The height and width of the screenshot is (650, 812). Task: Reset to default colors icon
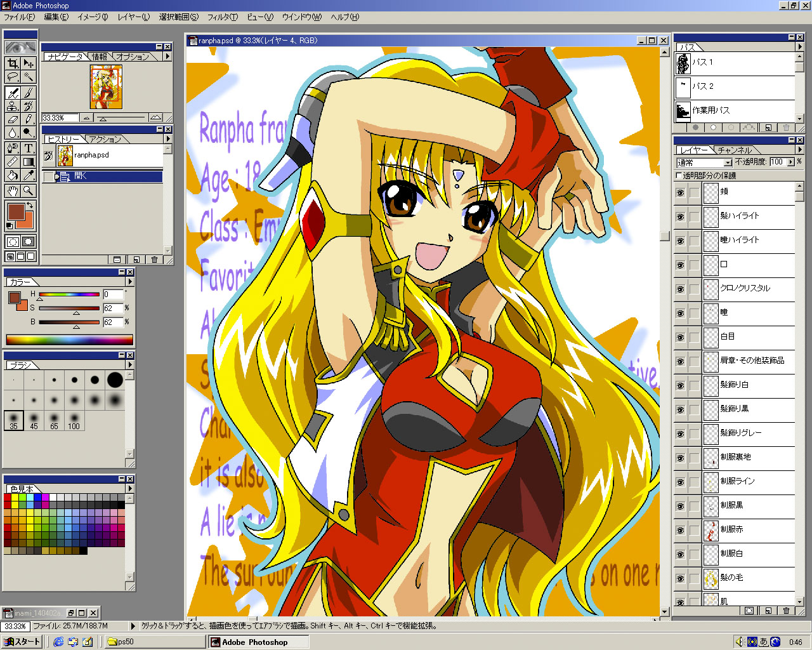tap(10, 225)
